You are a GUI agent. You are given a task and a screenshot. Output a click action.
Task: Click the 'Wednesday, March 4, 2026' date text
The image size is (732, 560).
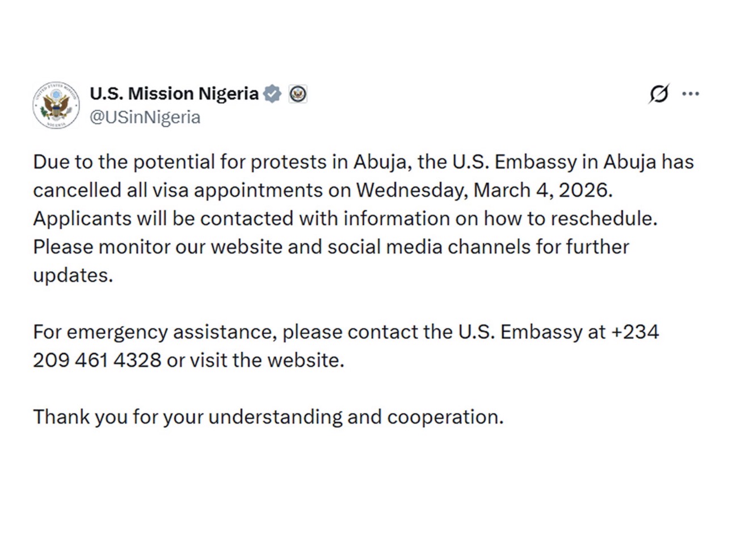[484, 190]
